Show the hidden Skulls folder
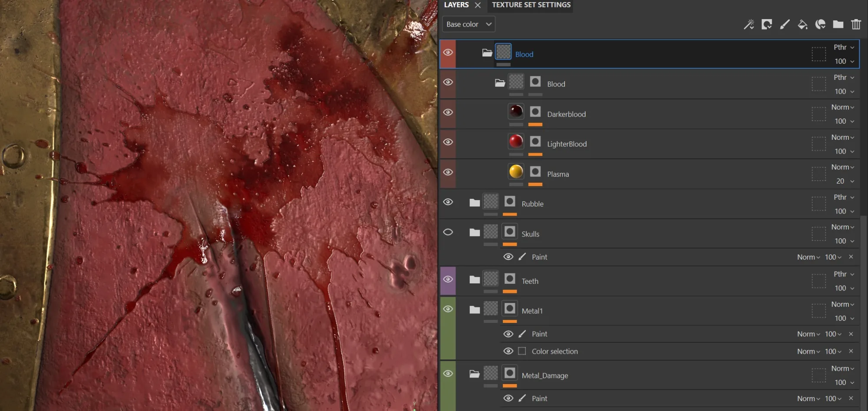The image size is (868, 411). [x=448, y=232]
